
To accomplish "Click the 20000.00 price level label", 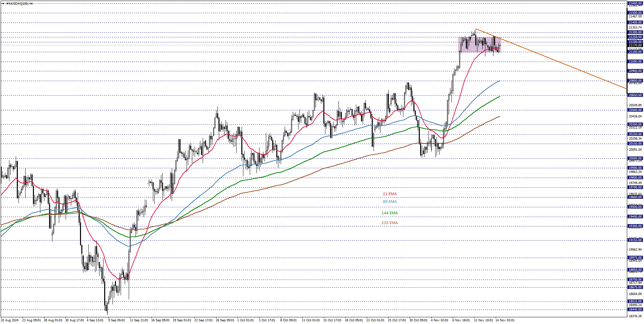I will click(635, 158).
